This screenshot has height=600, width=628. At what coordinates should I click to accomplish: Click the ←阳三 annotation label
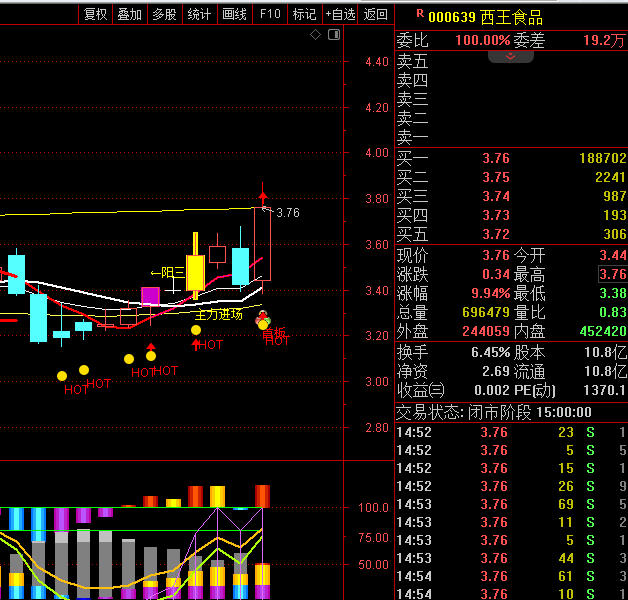coord(167,272)
